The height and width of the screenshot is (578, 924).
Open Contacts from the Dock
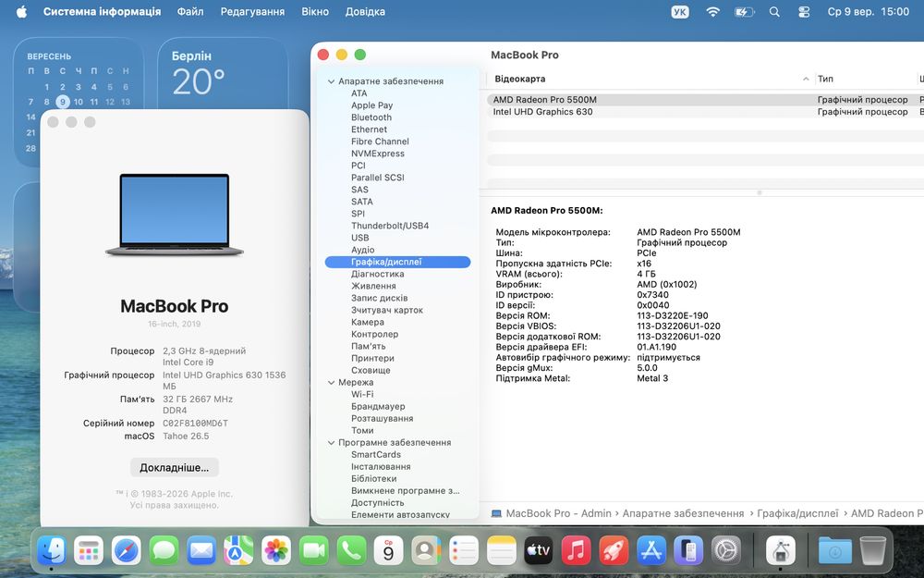[x=426, y=551]
